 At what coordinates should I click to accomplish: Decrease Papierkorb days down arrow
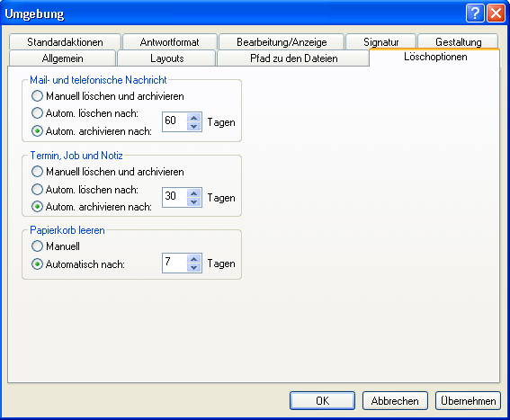point(194,267)
